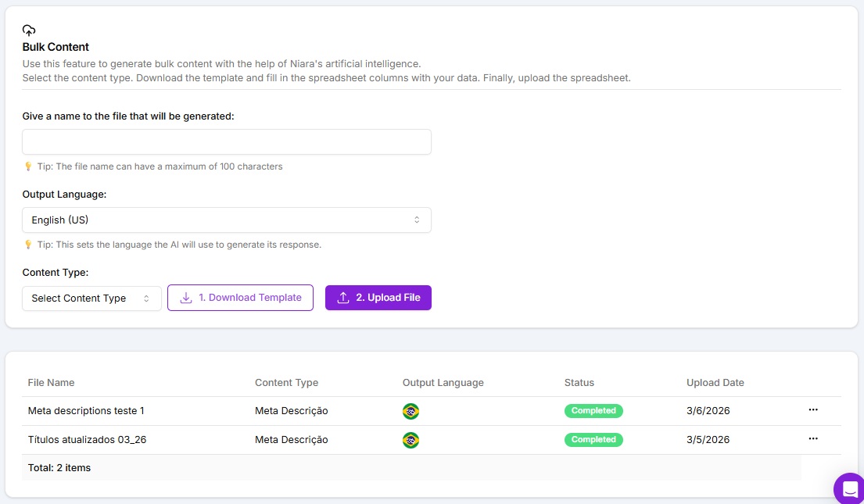
Task: Expand the Output Language dropdown
Action: (x=227, y=220)
